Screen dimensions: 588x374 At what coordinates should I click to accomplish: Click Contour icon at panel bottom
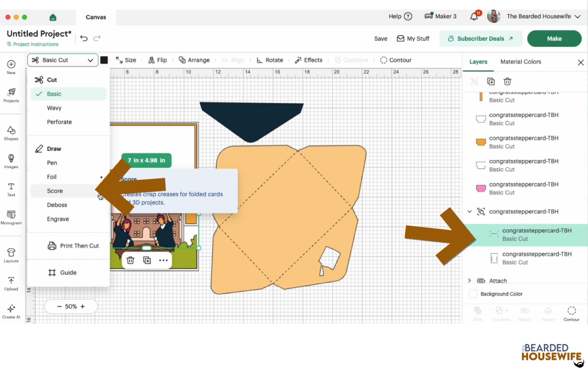point(571,314)
